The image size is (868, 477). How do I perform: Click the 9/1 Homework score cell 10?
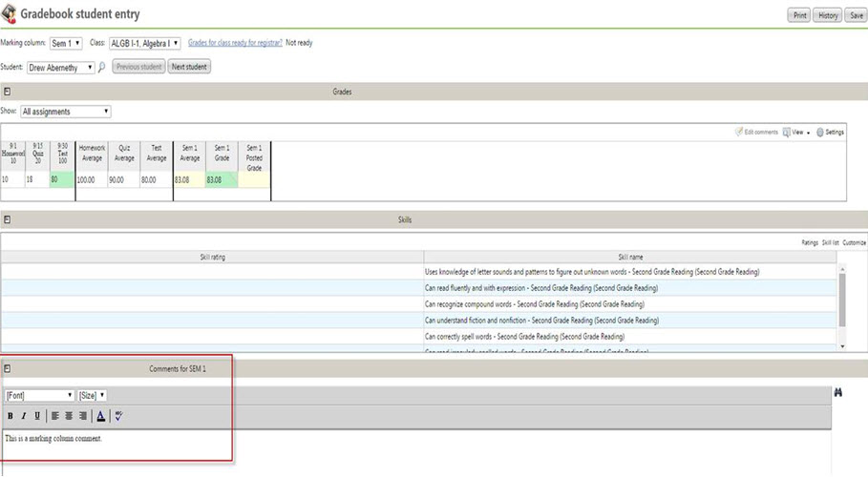[x=12, y=180]
